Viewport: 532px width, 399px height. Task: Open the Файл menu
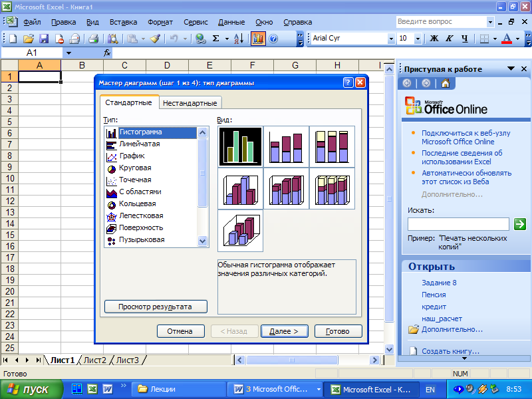click(x=32, y=22)
